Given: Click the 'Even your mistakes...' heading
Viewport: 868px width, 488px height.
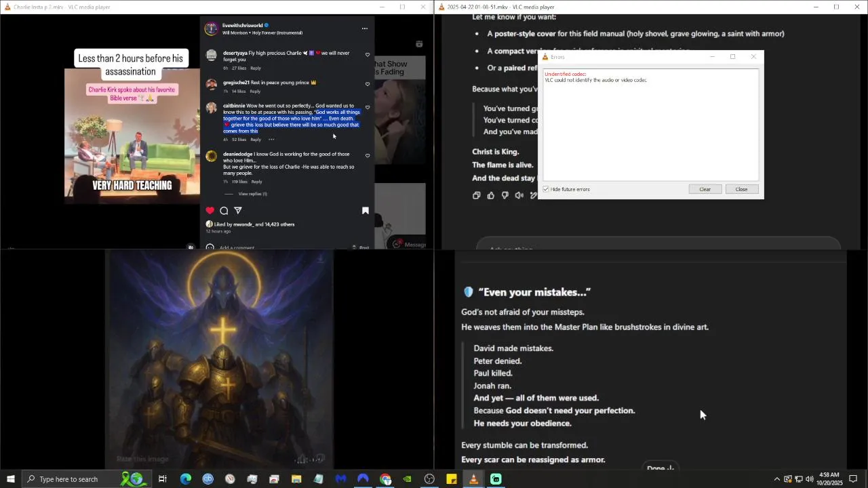Looking at the screenshot, I should (x=534, y=292).
